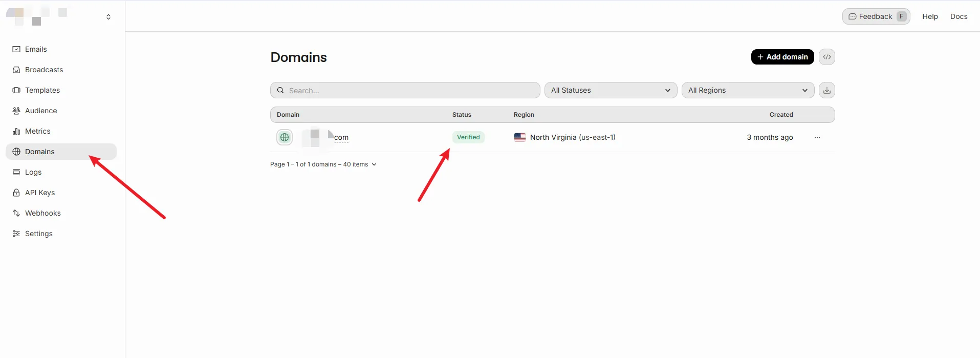The width and height of the screenshot is (980, 358).
Task: Navigate to Audience page
Action: 41,111
